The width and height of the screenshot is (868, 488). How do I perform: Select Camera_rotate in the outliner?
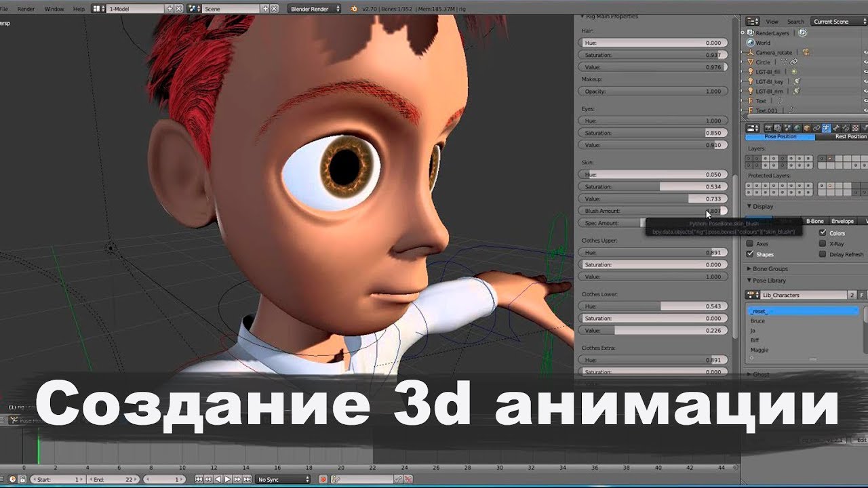point(774,52)
